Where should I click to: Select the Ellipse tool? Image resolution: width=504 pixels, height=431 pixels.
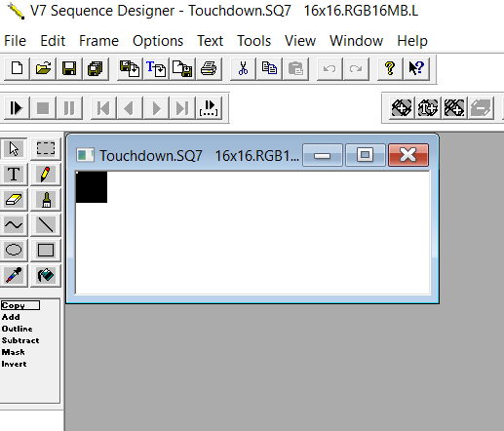pos(14,251)
